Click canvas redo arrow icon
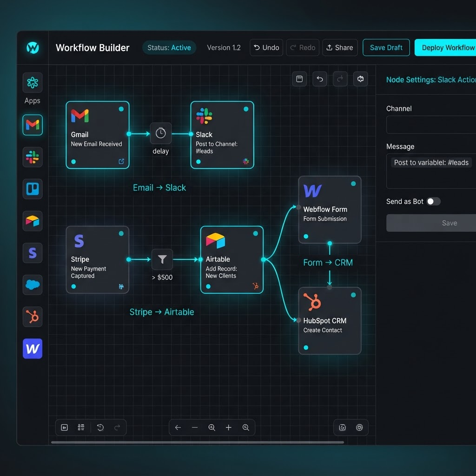 coord(340,79)
